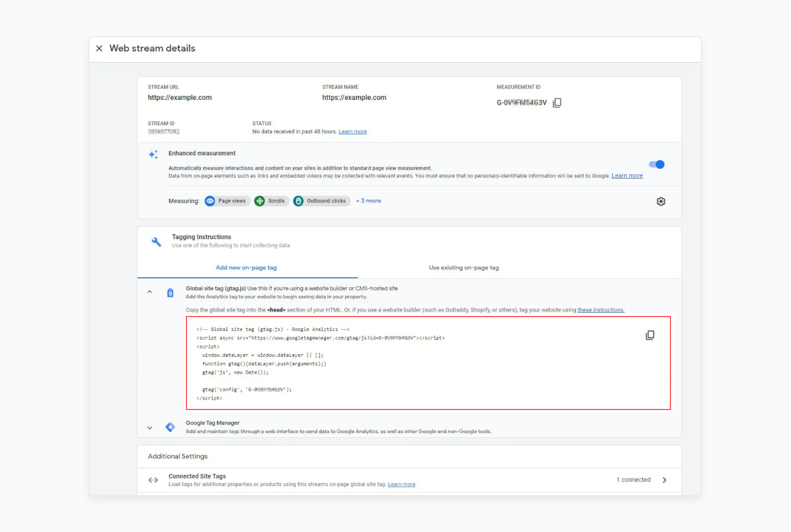
Task: Collapse the Global site tag section
Action: coord(150,292)
